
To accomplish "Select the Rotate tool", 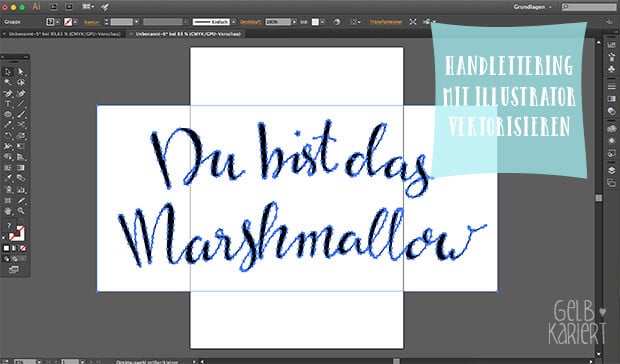I will click(8, 136).
